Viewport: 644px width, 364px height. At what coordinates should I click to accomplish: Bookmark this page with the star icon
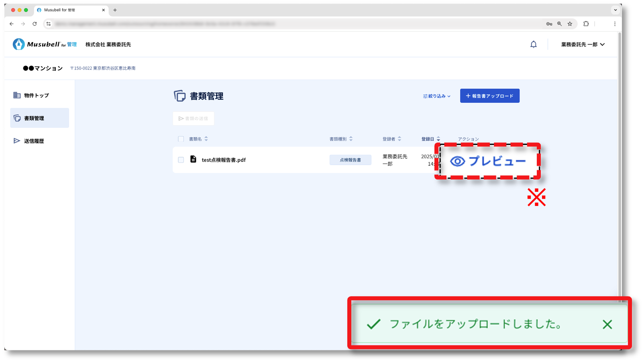coord(570,24)
